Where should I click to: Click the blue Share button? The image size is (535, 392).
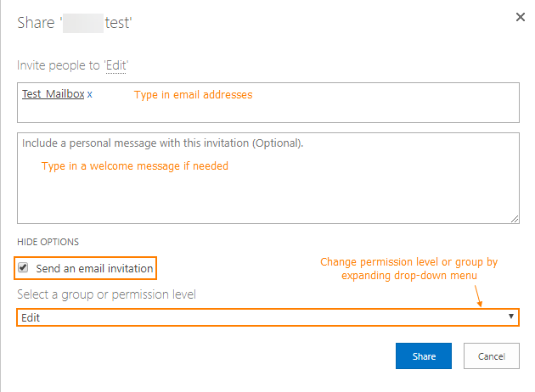(x=424, y=356)
